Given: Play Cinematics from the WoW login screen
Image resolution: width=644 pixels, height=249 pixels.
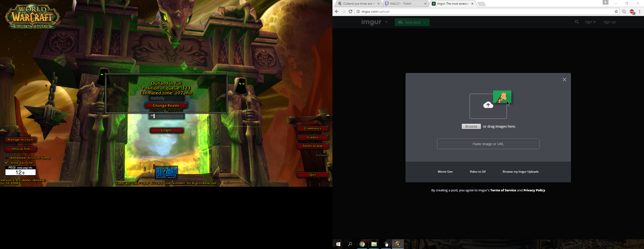Looking at the screenshot, I should [313, 128].
